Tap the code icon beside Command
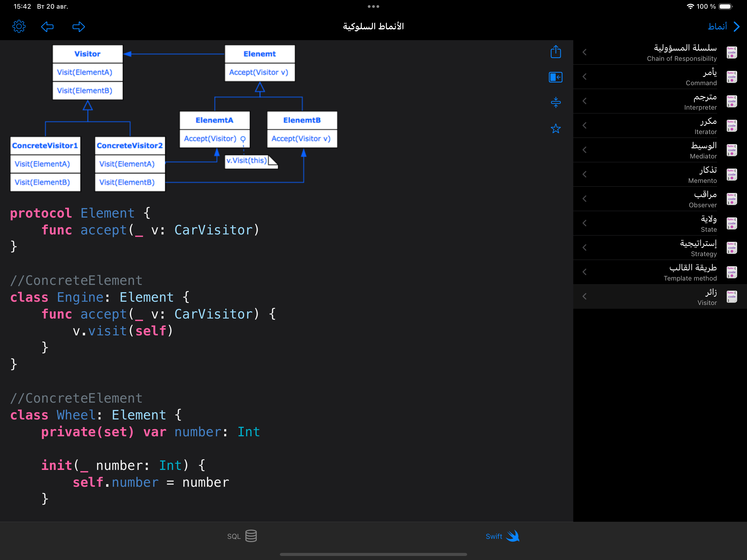 [732, 77]
